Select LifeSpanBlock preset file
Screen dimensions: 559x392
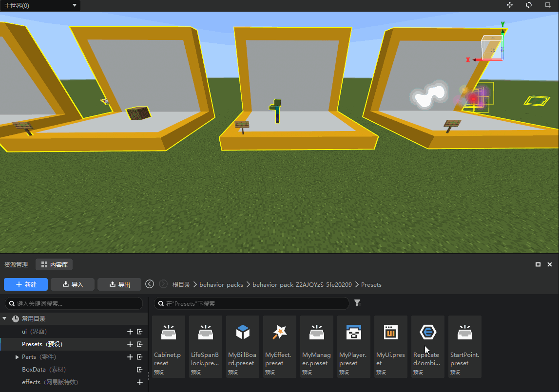pyautogui.click(x=206, y=346)
